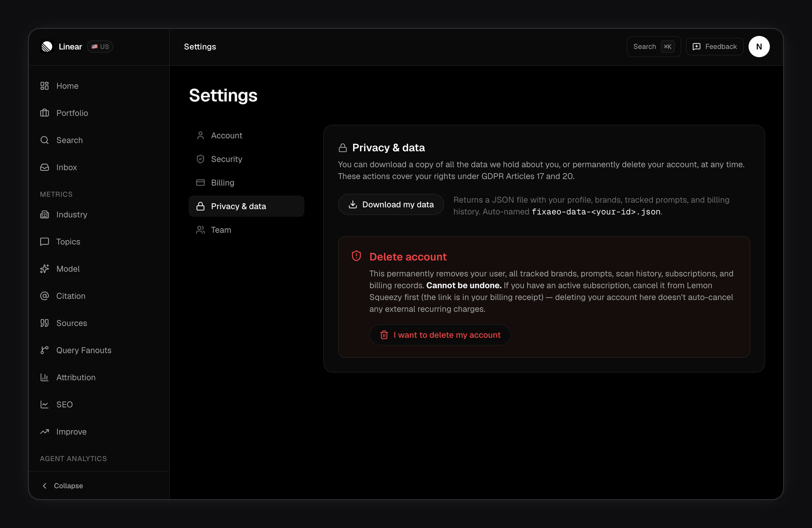Click the Home grid icon in sidebar
812x528 pixels.
tap(45, 86)
